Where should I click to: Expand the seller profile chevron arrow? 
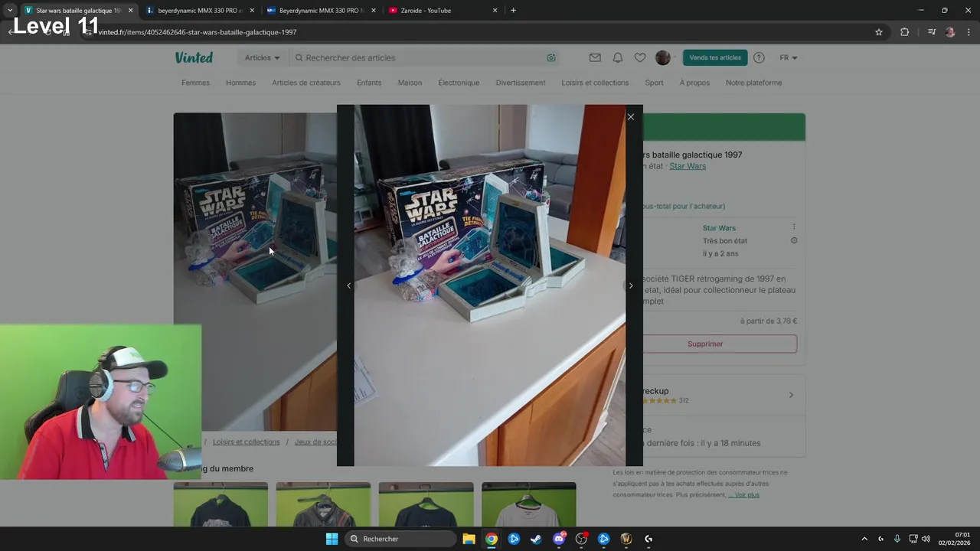(791, 395)
